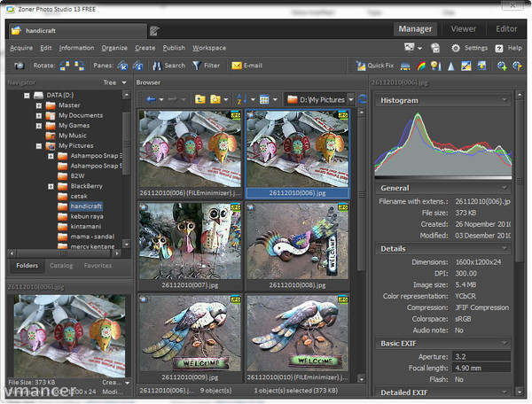Rotate image right using second Rotate icon

[80, 66]
